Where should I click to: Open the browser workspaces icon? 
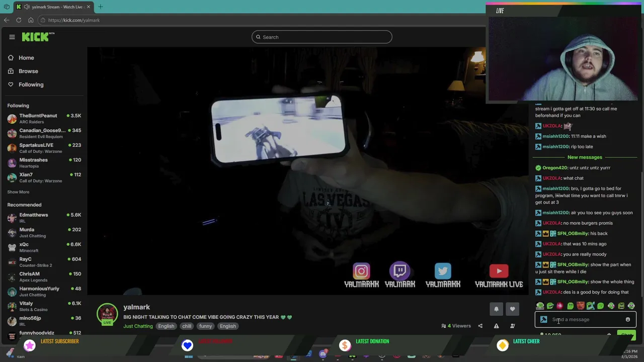pyautogui.click(x=7, y=7)
